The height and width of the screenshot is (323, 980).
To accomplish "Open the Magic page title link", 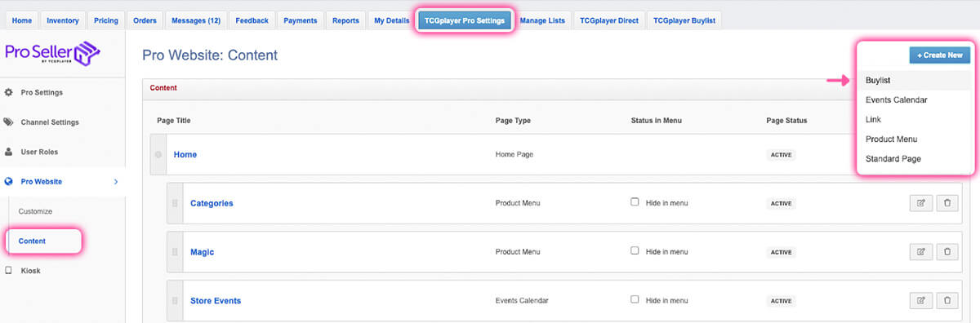I will pyautogui.click(x=203, y=252).
